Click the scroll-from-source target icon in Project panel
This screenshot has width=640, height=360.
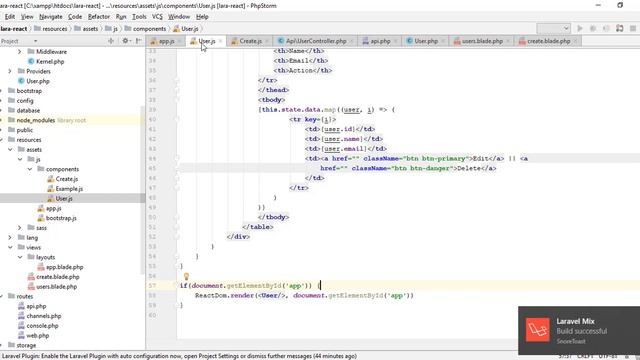click(111, 41)
